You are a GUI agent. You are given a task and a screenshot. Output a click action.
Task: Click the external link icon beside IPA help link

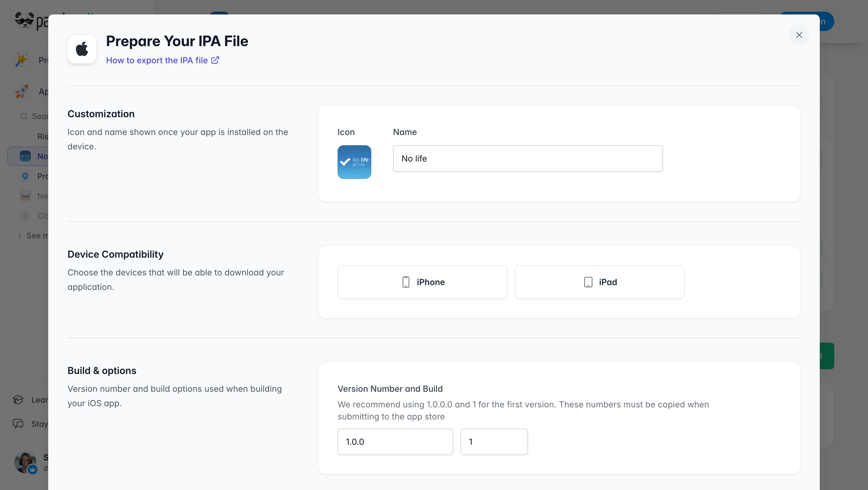pyautogui.click(x=215, y=60)
